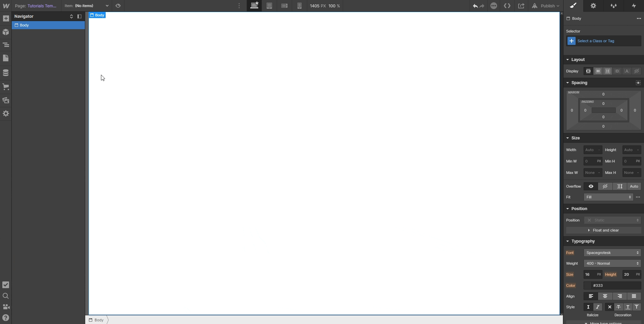Set overflow to scroll
The image size is (644, 324).
(620, 186)
